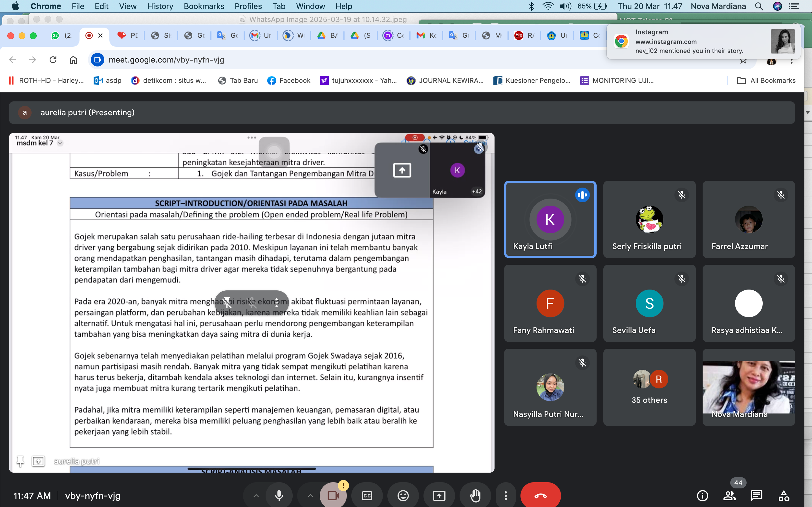Show the participants list with 44 people
The width and height of the screenshot is (812, 507).
[x=729, y=495]
